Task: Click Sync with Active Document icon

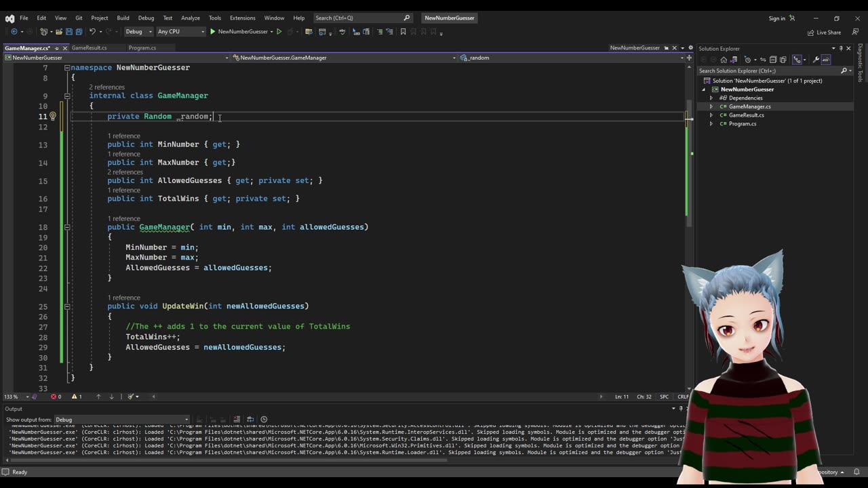Action: tap(763, 60)
